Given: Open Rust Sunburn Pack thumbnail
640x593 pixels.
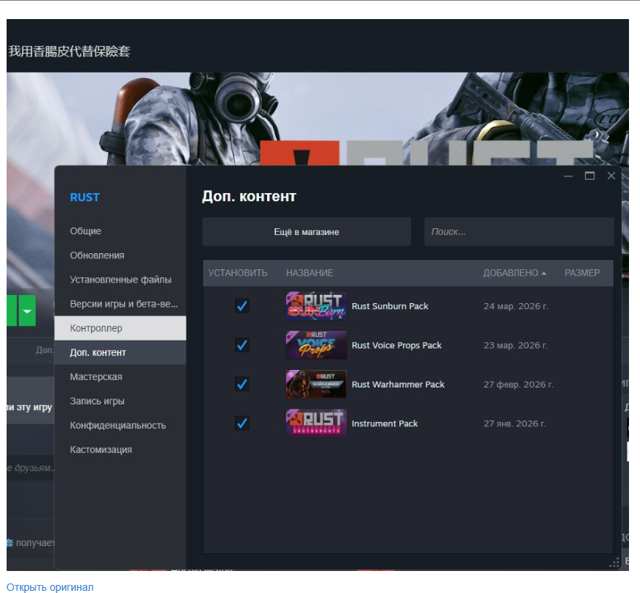Looking at the screenshot, I should coord(316,306).
